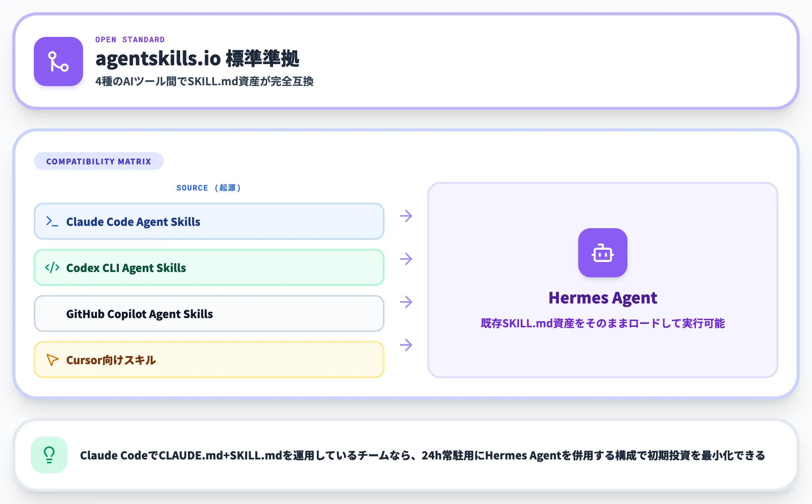Click the arrow next to GitHub Copilot row

[406, 302]
